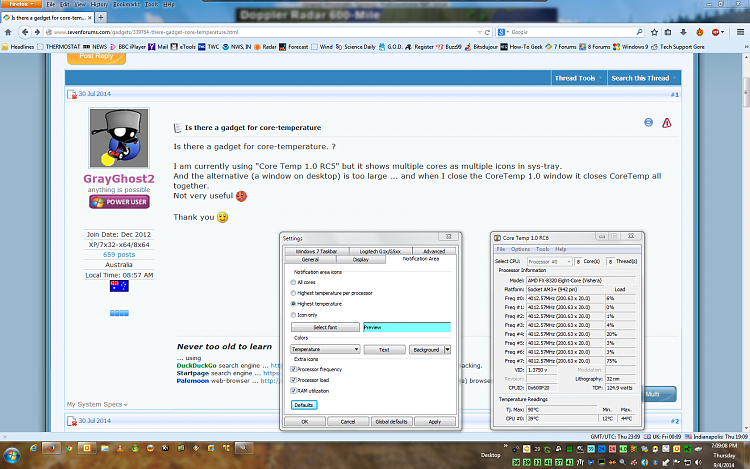Click the bookmark star icon in toolbar
750x469 pixels.
[x=654, y=32]
